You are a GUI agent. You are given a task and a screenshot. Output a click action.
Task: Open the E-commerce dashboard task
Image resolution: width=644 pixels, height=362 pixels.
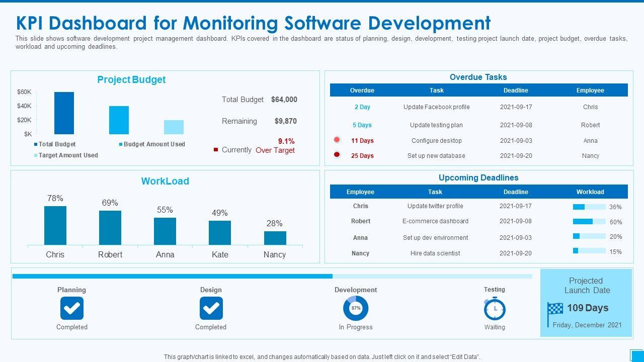(435, 221)
